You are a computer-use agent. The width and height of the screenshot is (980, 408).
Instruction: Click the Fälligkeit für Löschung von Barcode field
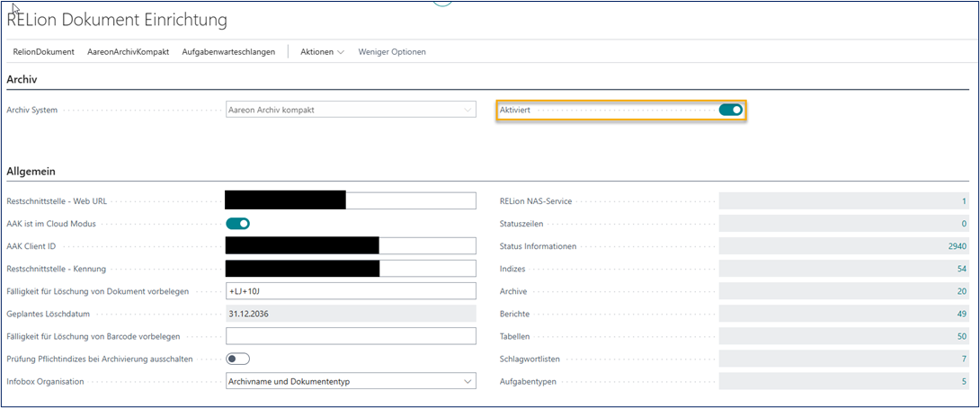coord(351,336)
